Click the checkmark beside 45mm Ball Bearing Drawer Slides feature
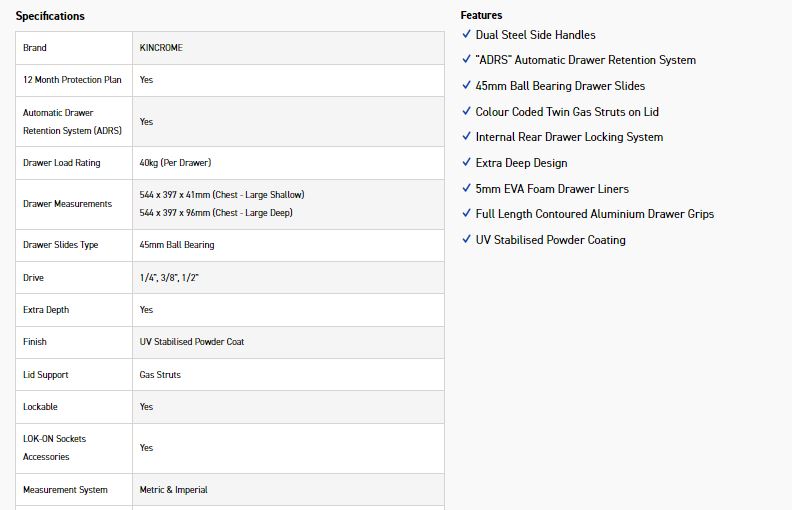Viewport: 792px width, 510px height. click(x=466, y=86)
